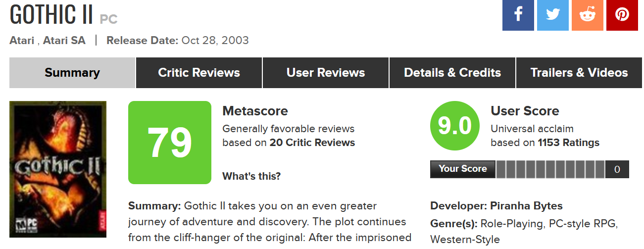644x249 pixels.
Task: Open Piranha Bytes developer page
Action: tap(526, 206)
